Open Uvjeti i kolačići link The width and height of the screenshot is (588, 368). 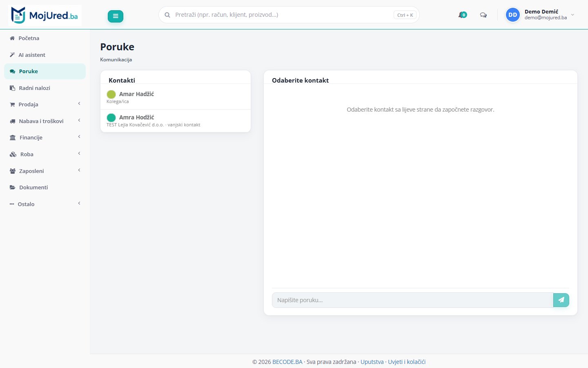pos(407,362)
